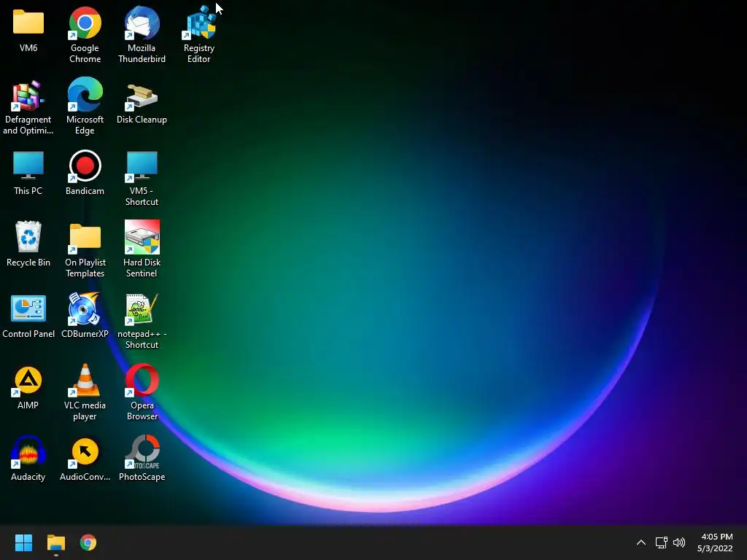Open File Explorer from the taskbar

55,542
